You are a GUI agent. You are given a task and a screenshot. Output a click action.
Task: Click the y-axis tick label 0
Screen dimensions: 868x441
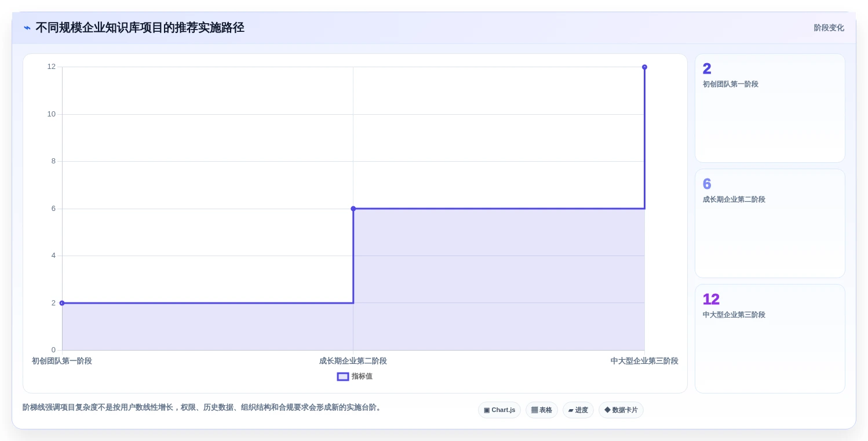click(53, 350)
